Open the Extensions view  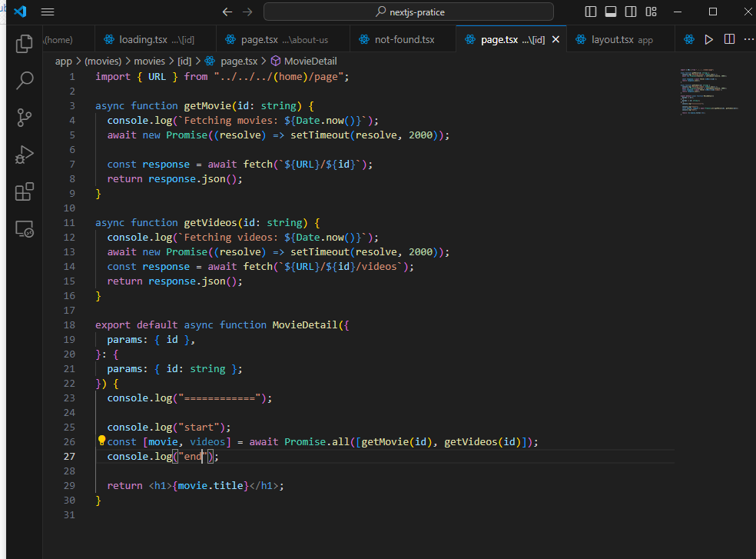(25, 191)
